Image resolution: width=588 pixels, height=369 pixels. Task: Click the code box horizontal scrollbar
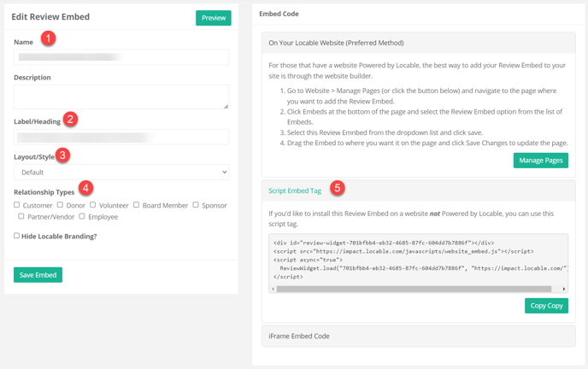[414, 289]
